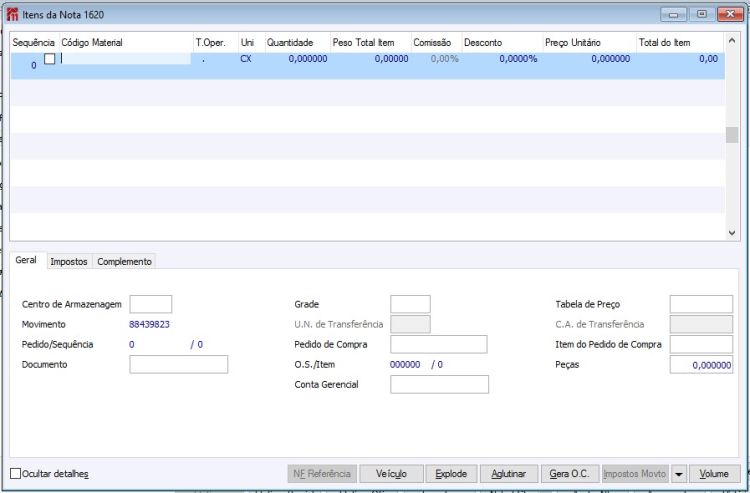
Task: Switch to the Complemento tab
Action: click(124, 262)
